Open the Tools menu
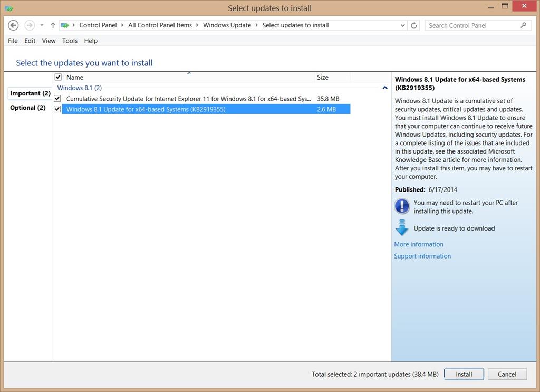 pos(70,41)
